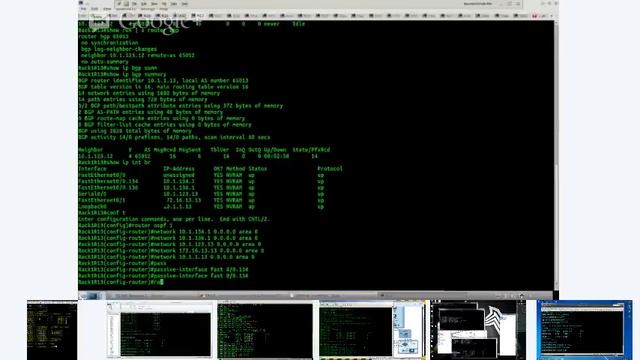This screenshot has height=360, width=640.
Task: Click the 'network 10.1.123.13 0.0.0.0 area 0' line
Action: tap(169, 244)
